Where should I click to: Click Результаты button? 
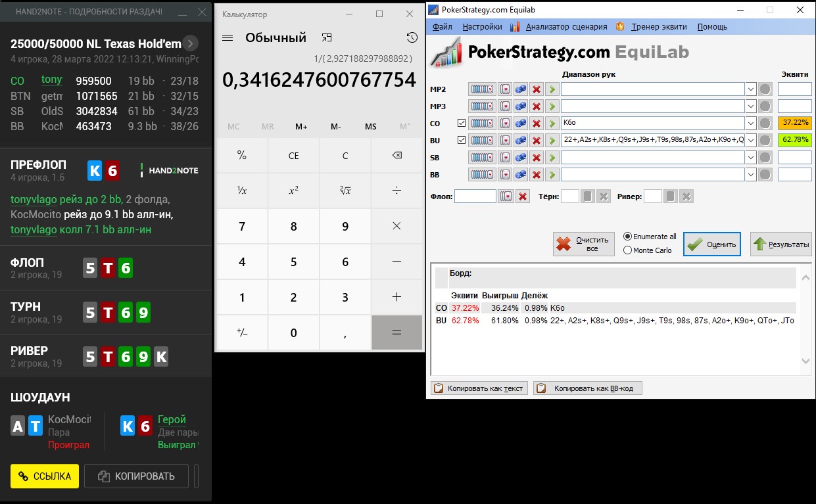(781, 244)
